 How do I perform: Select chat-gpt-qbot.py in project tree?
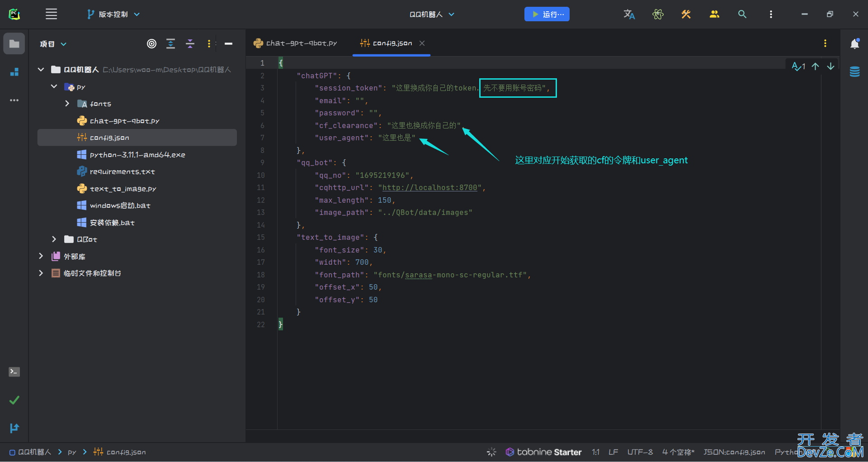tap(124, 121)
